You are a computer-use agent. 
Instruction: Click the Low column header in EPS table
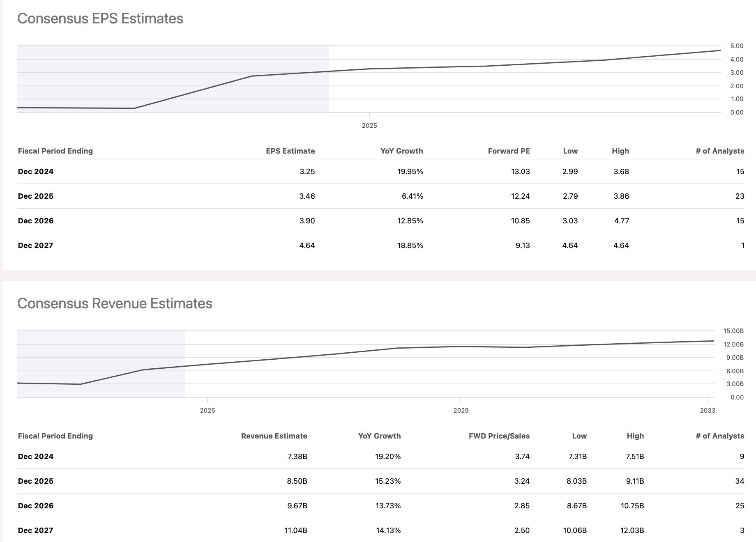570,151
